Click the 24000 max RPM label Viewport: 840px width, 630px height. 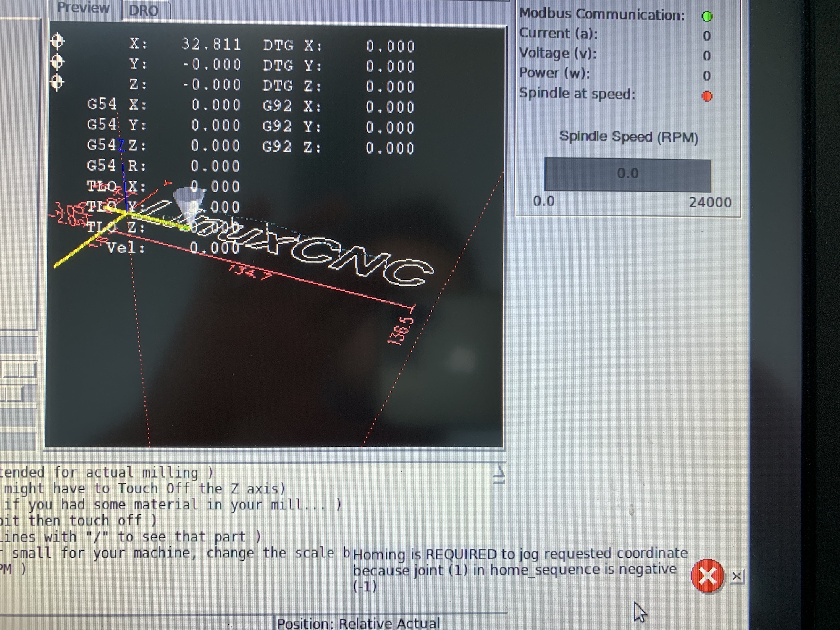click(x=710, y=202)
